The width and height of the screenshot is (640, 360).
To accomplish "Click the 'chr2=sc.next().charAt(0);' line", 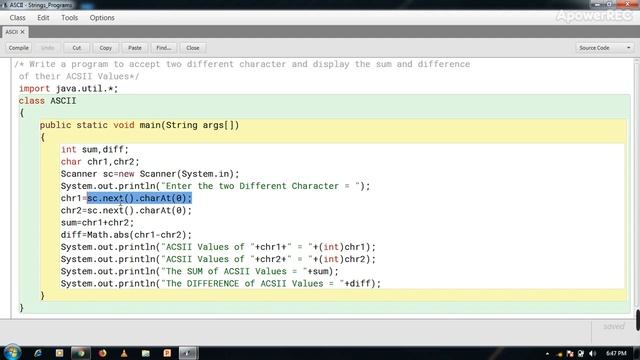I will (x=126, y=211).
